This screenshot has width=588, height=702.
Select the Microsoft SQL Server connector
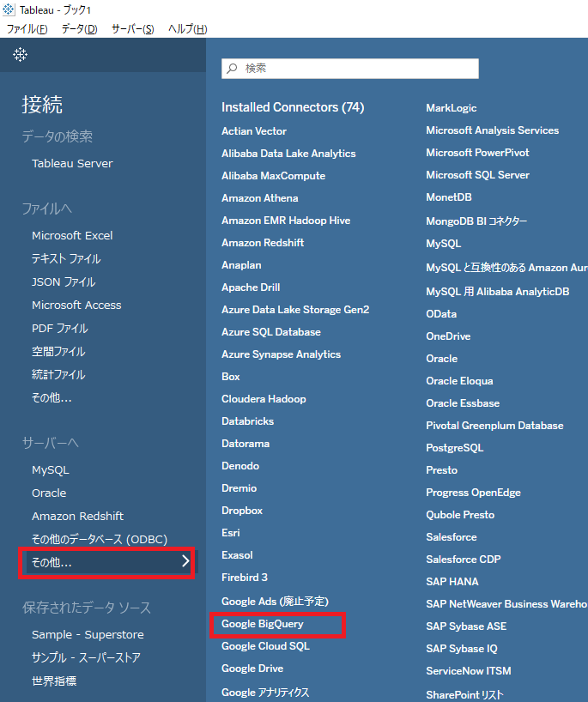coord(477,175)
